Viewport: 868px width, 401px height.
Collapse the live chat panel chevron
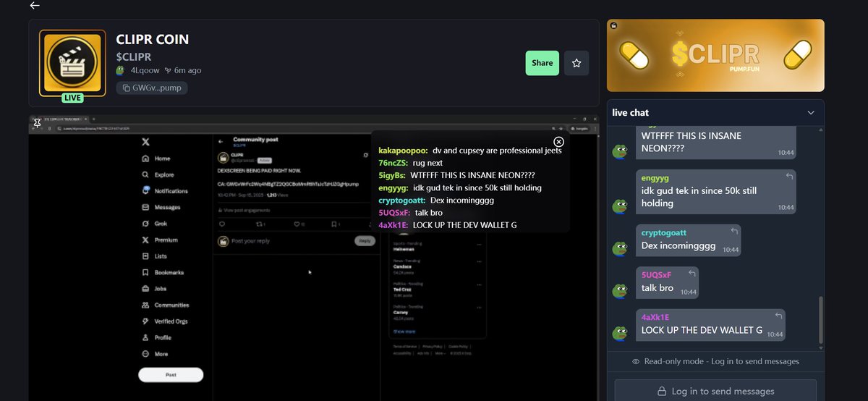coord(811,112)
